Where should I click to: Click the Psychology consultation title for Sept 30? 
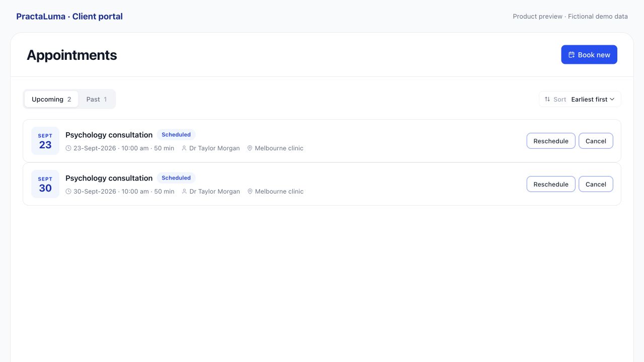pyautogui.click(x=109, y=178)
